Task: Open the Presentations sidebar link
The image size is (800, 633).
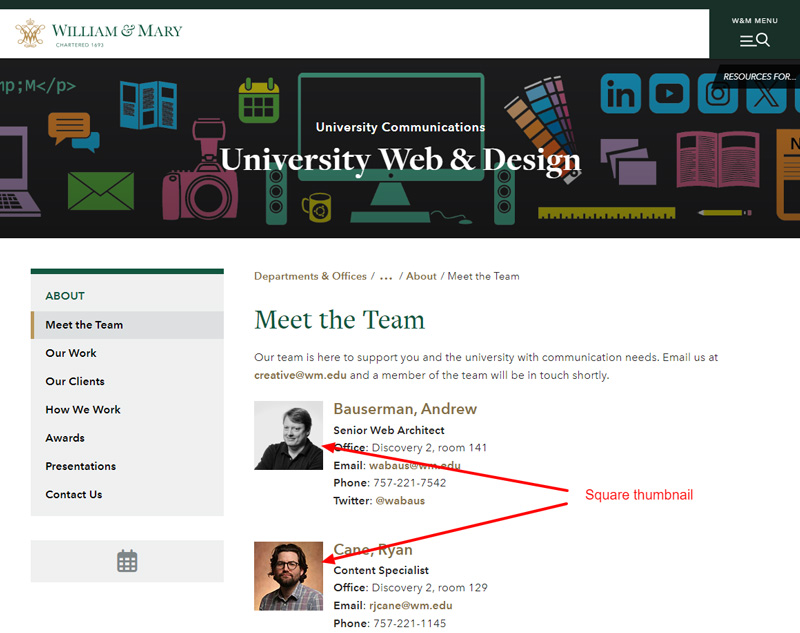Action: tap(81, 466)
